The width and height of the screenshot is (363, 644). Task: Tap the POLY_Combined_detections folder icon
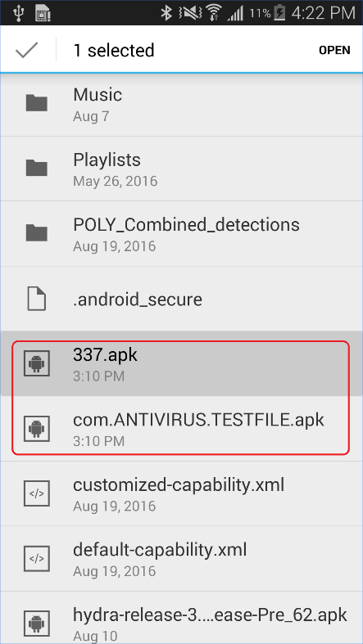click(x=37, y=233)
